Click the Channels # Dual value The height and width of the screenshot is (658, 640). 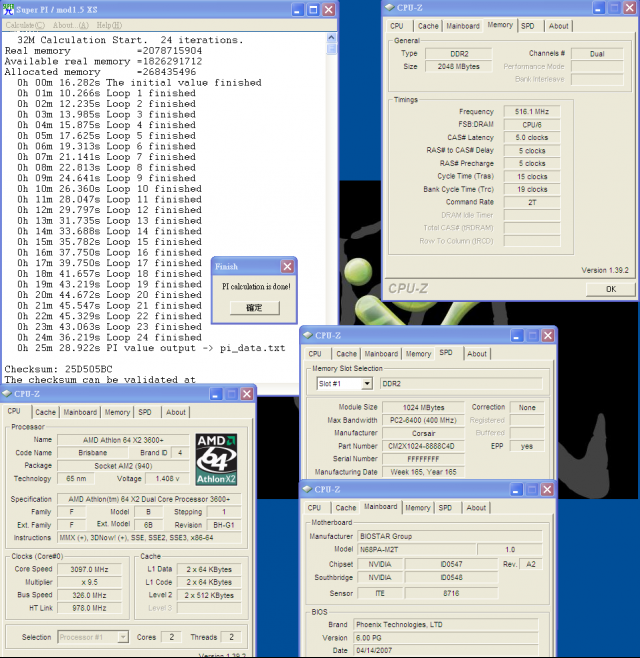pos(597,54)
